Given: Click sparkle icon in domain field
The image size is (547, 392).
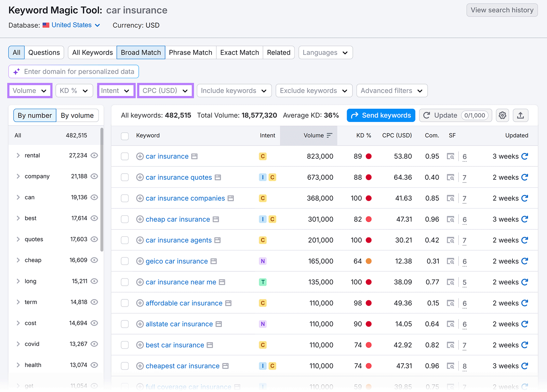Looking at the screenshot, I should pyautogui.click(x=16, y=72).
